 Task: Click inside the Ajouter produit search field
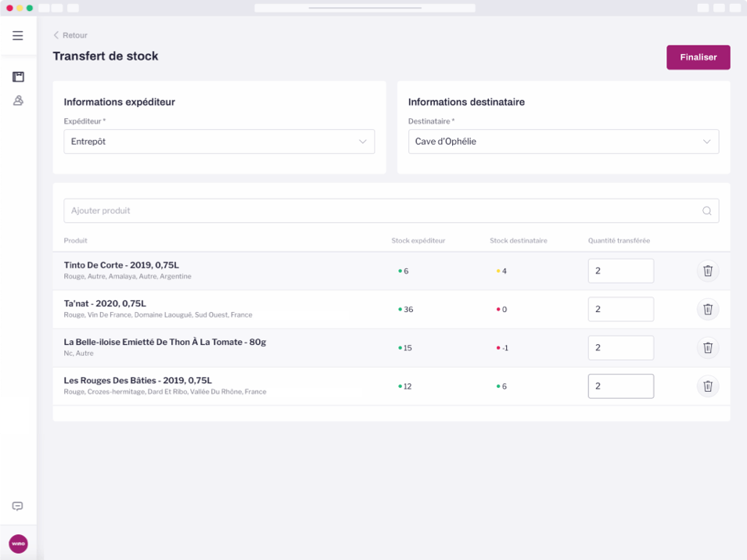(235, 210)
